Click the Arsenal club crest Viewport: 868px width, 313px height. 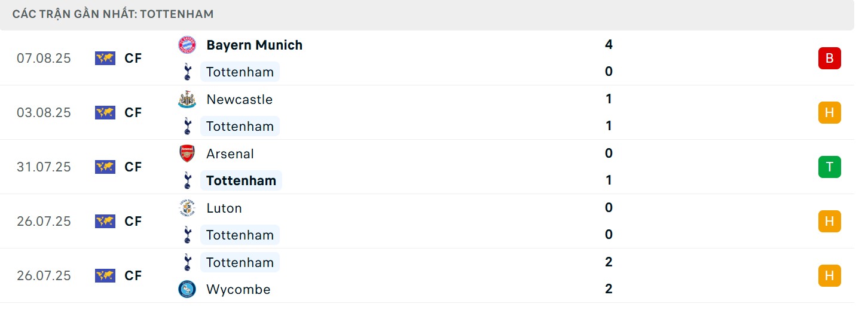pyautogui.click(x=187, y=154)
